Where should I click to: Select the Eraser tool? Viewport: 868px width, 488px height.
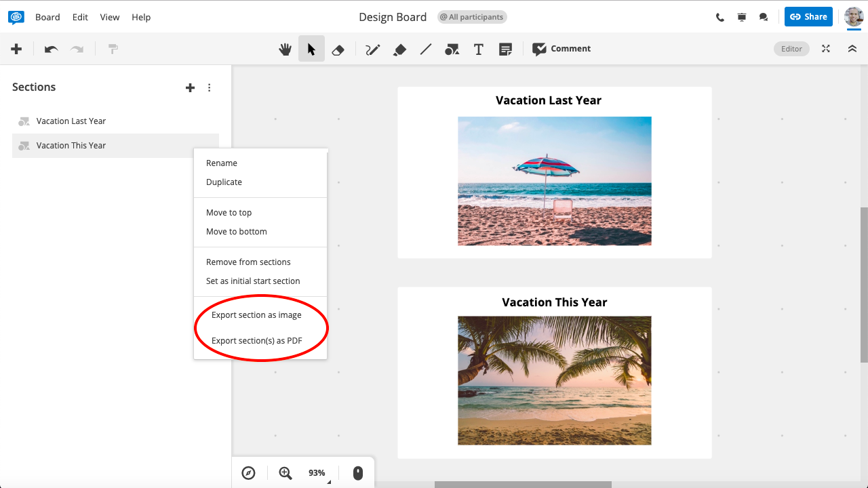coord(338,49)
